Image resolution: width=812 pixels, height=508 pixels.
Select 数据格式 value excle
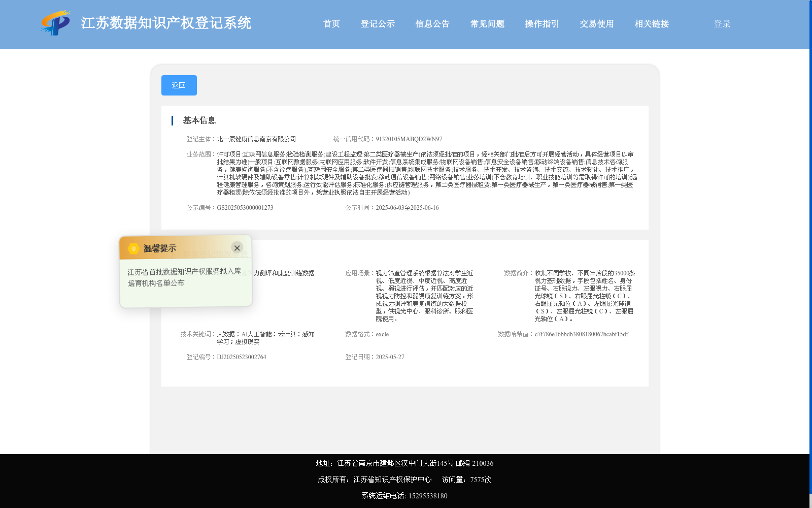(x=382, y=334)
